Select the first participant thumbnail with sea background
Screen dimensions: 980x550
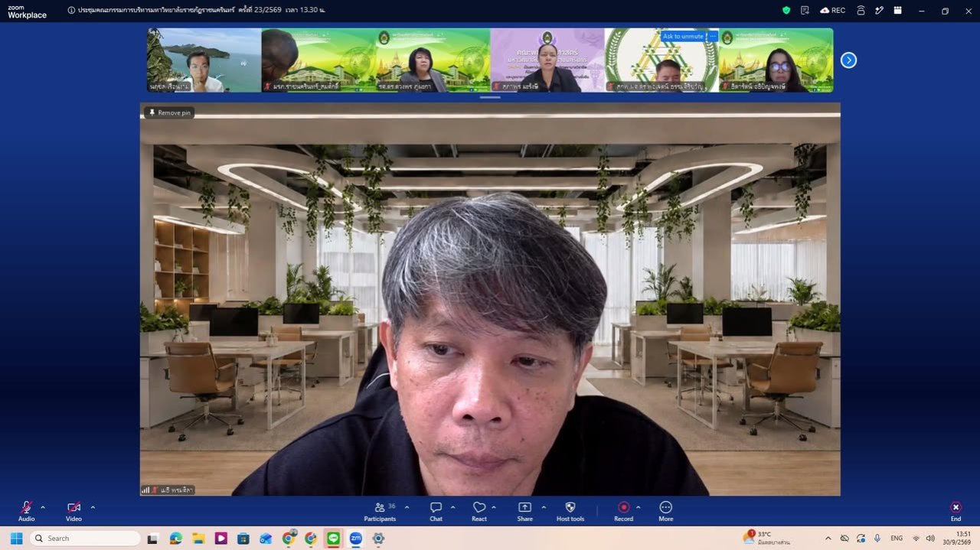coord(204,60)
